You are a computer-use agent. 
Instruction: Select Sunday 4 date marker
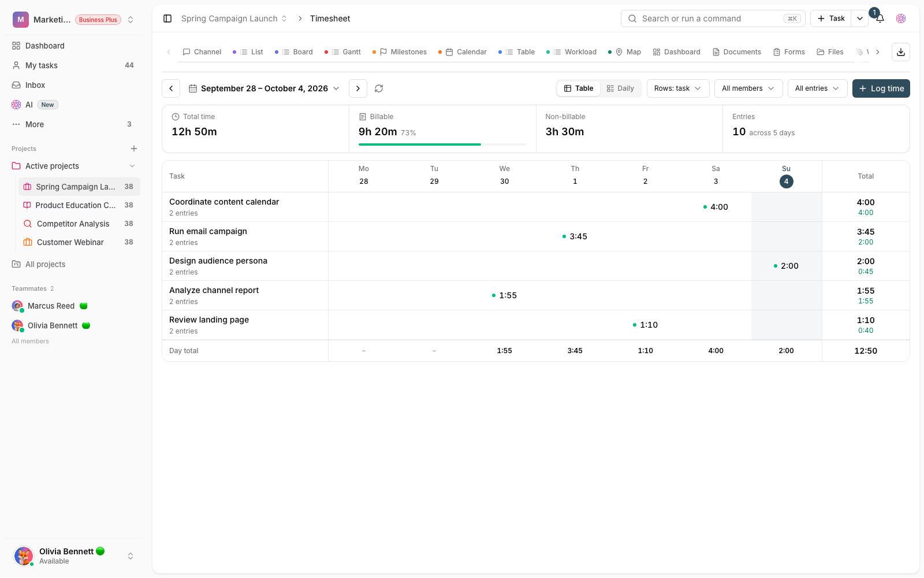(x=786, y=181)
